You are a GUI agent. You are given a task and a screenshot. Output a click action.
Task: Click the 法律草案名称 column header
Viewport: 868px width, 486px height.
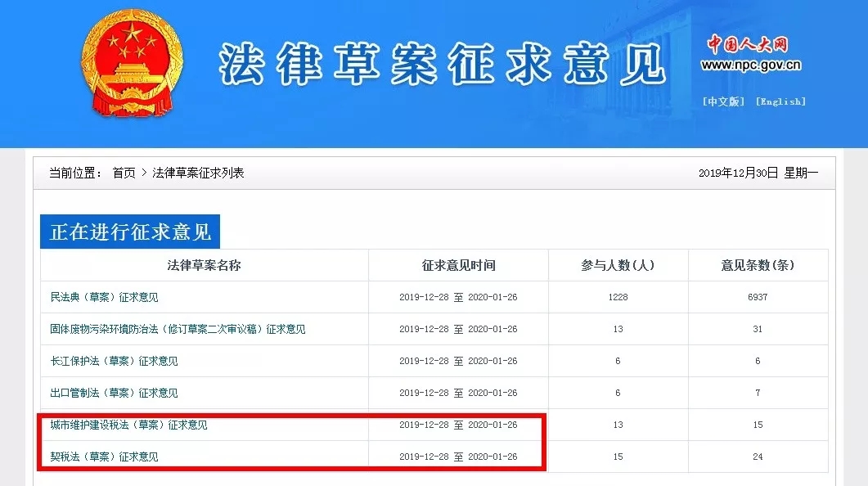tap(207, 264)
